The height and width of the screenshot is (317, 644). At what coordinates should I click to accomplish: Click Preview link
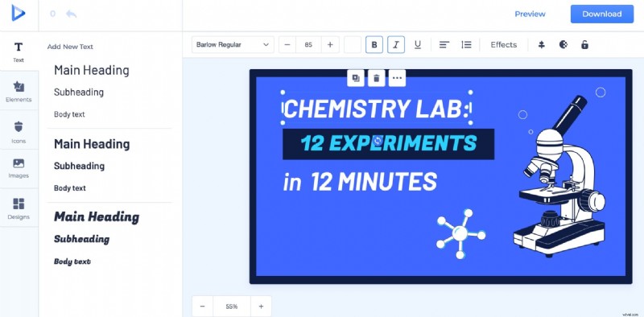click(x=530, y=14)
